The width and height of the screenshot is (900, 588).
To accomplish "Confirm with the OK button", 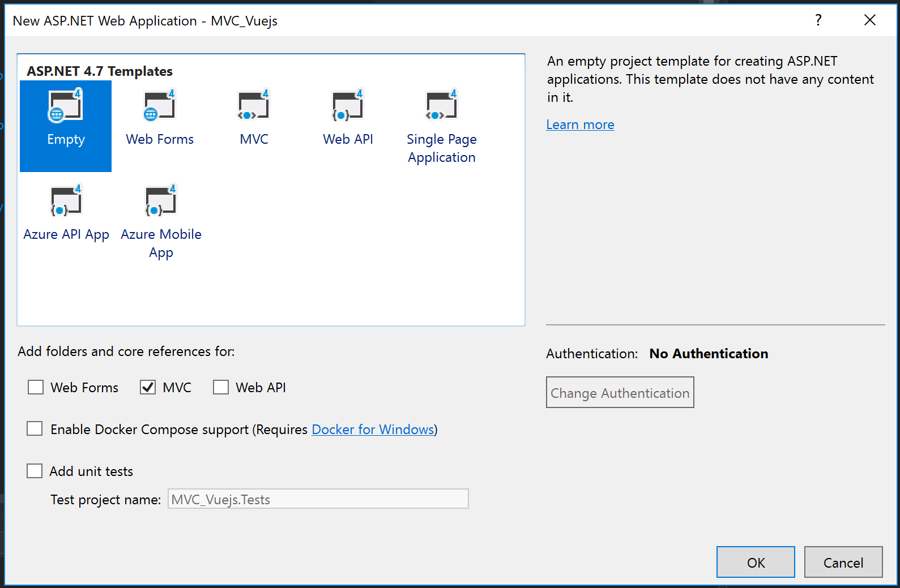I will click(756, 562).
